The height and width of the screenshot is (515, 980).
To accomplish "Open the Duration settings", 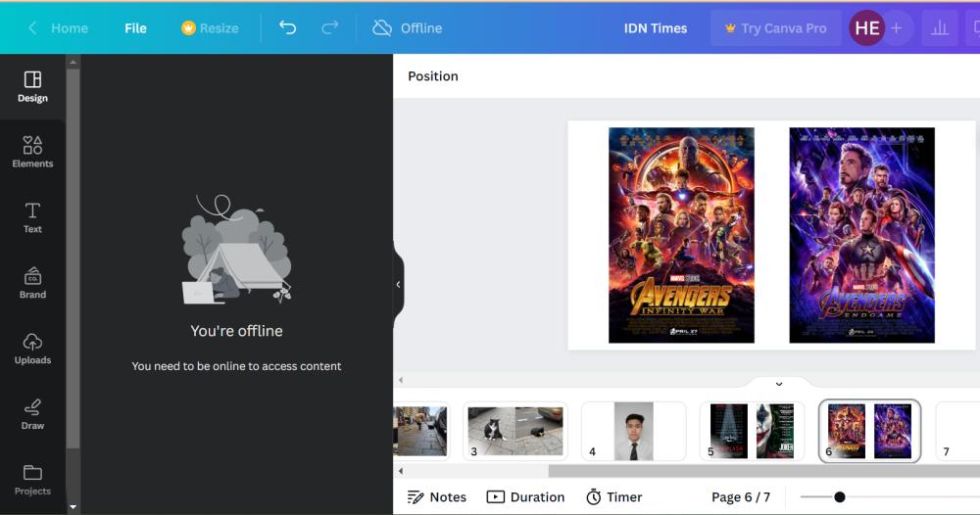I will point(525,497).
